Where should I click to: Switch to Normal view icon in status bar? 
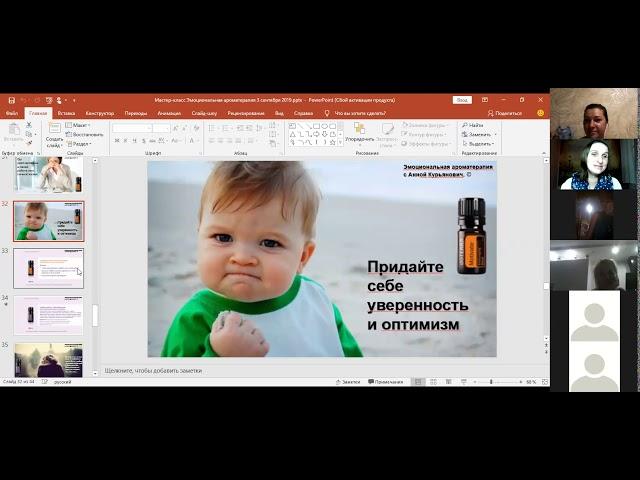click(418, 382)
